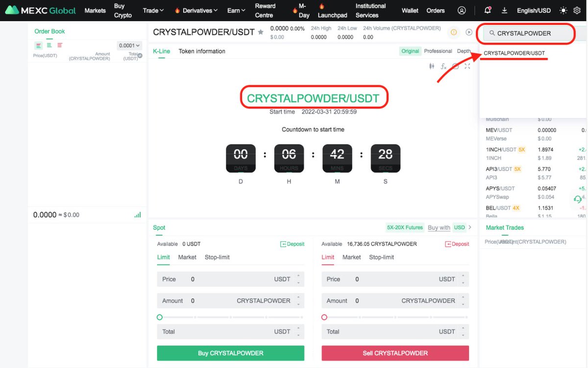Image resolution: width=588 pixels, height=368 pixels.
Task: Select the K-Line tab
Action: tap(162, 51)
